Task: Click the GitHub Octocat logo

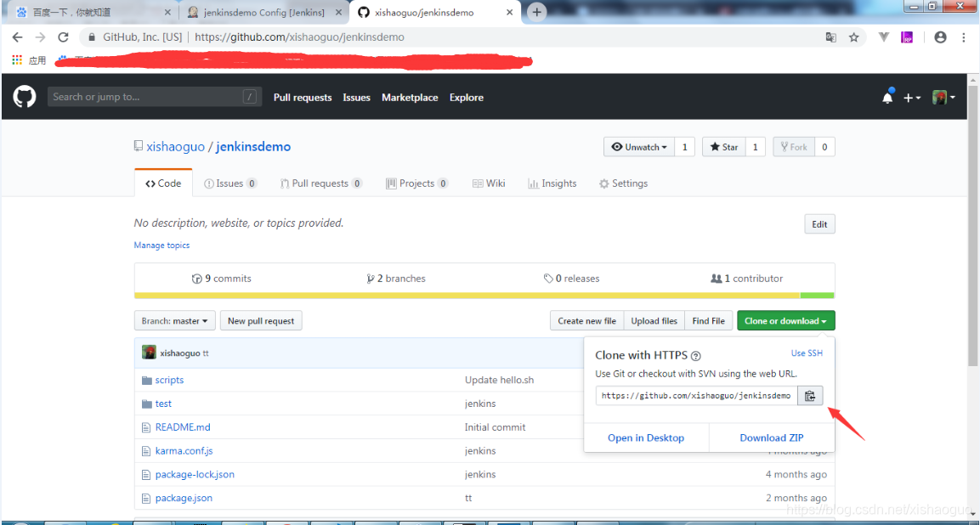Action: pos(25,97)
